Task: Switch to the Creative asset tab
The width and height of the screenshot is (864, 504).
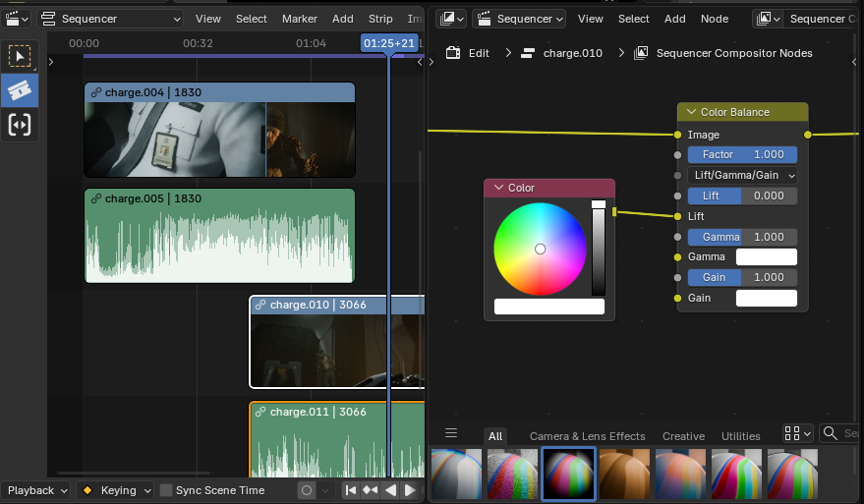Action: tap(683, 436)
